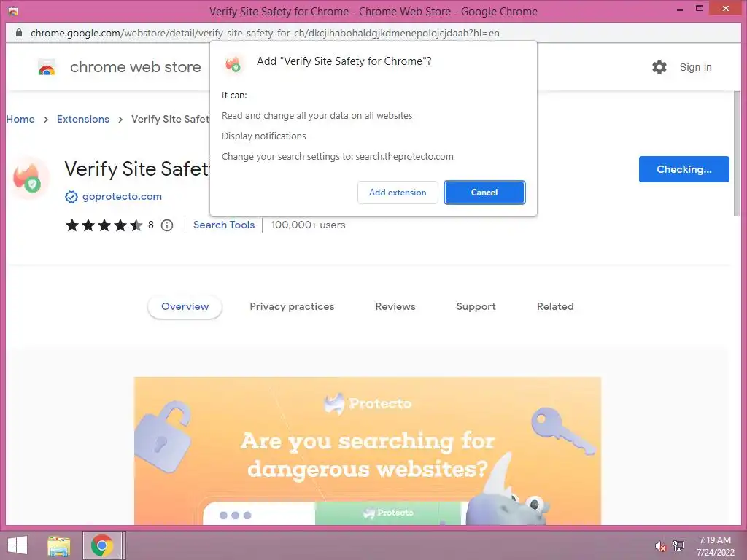Click Sign in link
This screenshot has width=747, height=560.
point(695,67)
